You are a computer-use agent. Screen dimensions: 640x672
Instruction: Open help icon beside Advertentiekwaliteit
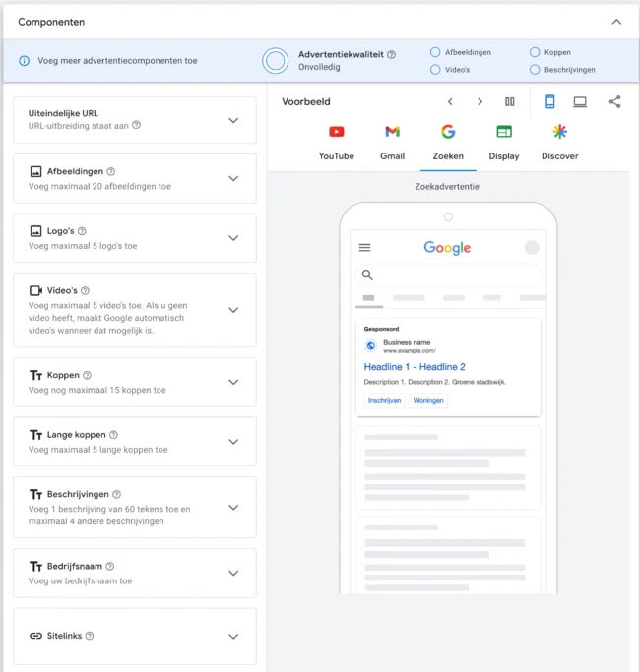coord(391,55)
